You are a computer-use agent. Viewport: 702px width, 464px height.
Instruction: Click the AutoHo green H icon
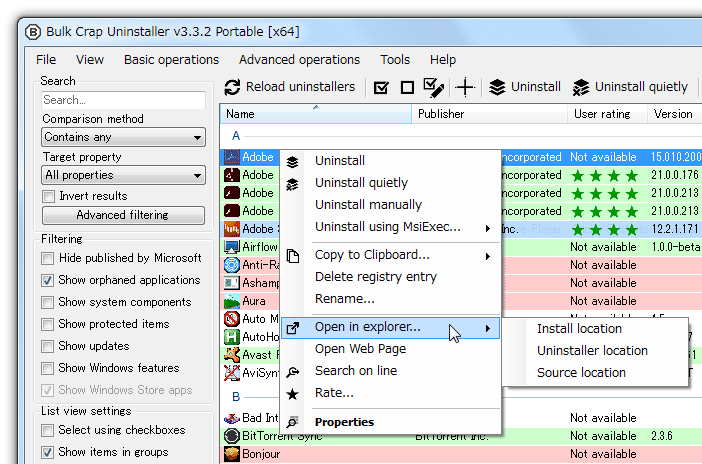[231, 337]
